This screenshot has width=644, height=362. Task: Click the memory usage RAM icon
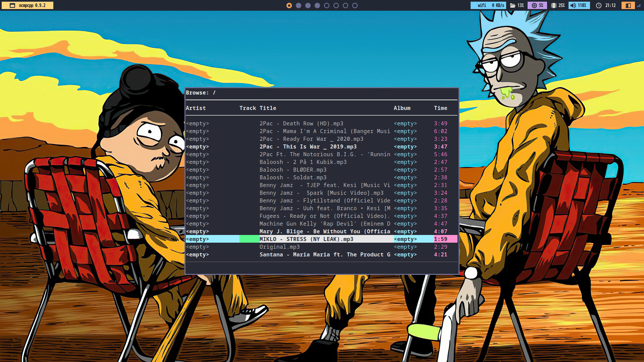click(x=553, y=5)
